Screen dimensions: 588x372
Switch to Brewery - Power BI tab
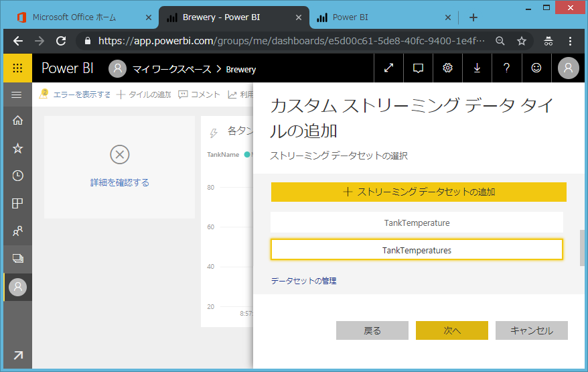point(221,17)
